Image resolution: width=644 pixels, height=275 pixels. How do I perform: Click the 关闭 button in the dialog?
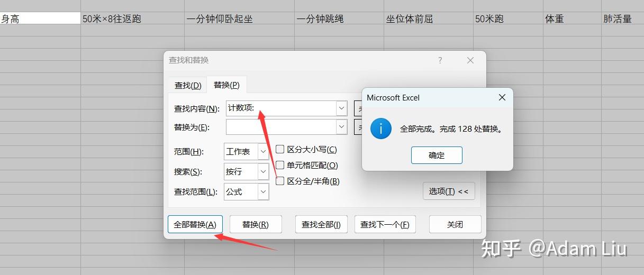[x=455, y=224]
